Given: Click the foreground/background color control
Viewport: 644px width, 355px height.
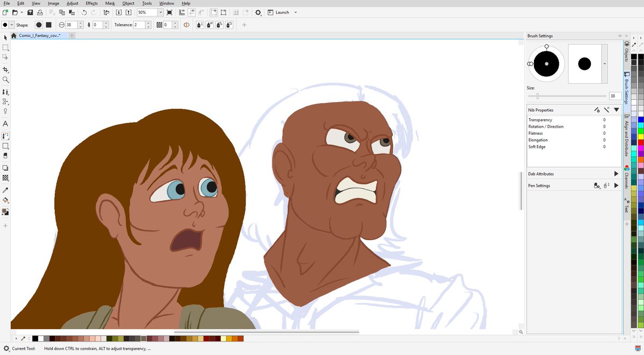Looking at the screenshot, I should click(5, 212).
